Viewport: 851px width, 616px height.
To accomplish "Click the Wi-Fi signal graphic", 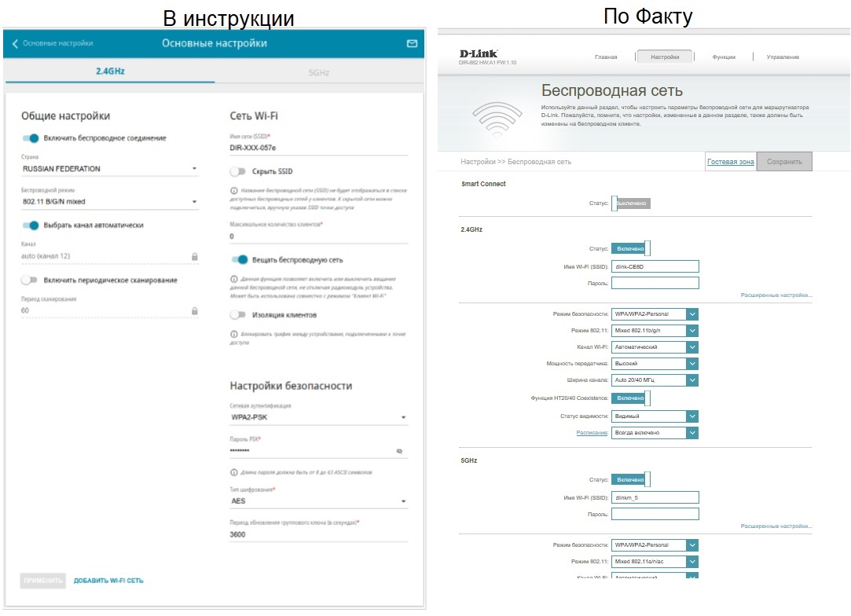I will 497,119.
